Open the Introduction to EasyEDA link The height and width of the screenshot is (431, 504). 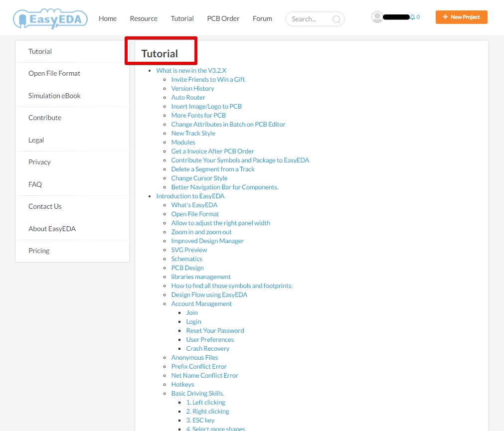[x=190, y=196]
